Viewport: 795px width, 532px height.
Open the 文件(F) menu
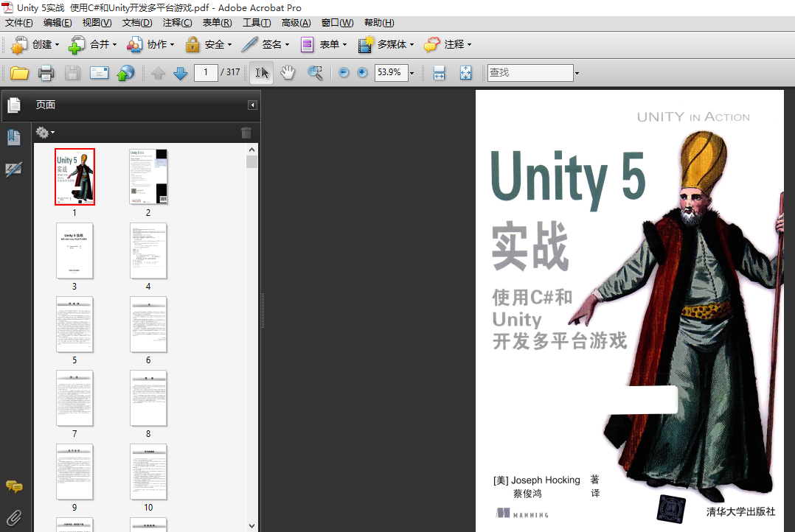[x=18, y=23]
